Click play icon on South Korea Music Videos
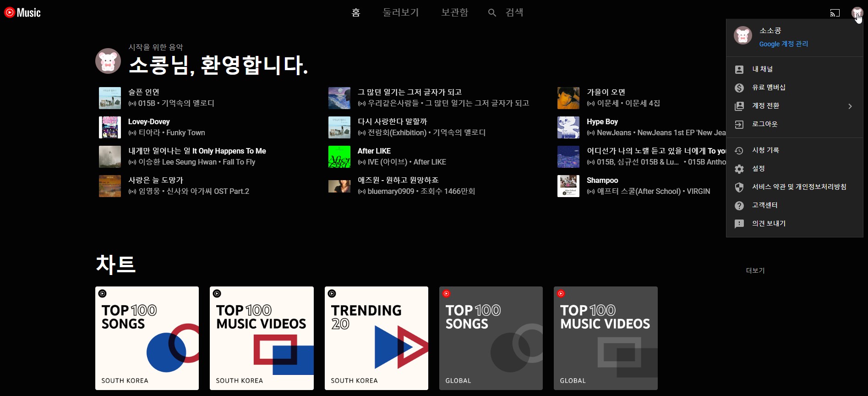This screenshot has width=868, height=396. pos(217,293)
